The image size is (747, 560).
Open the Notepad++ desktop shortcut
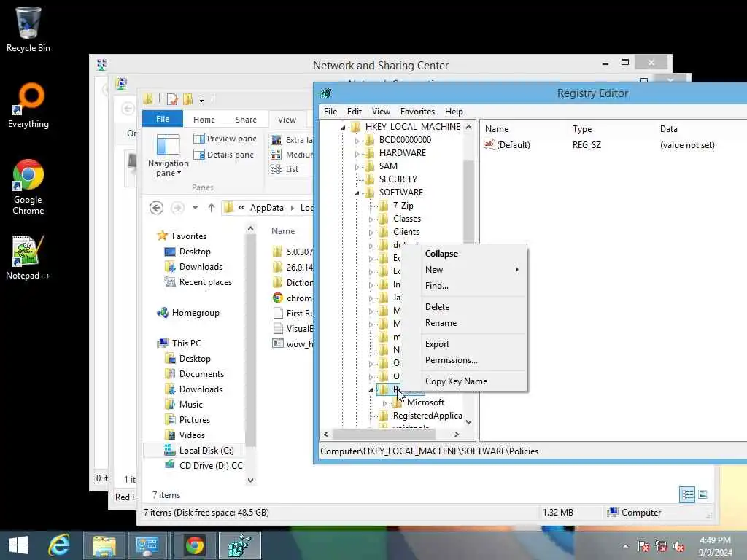[28, 257]
